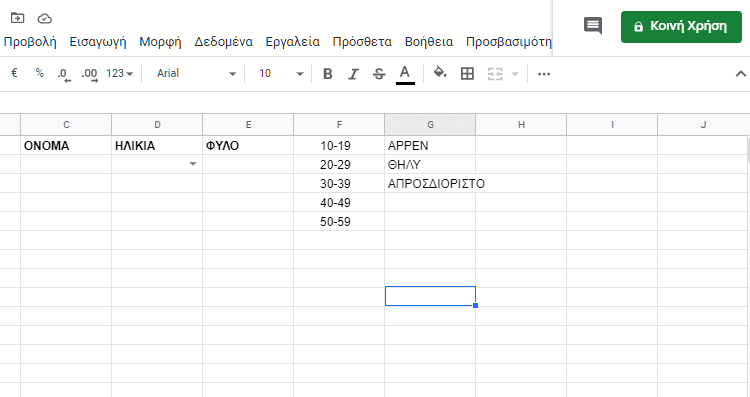Select column D header

[x=157, y=125]
